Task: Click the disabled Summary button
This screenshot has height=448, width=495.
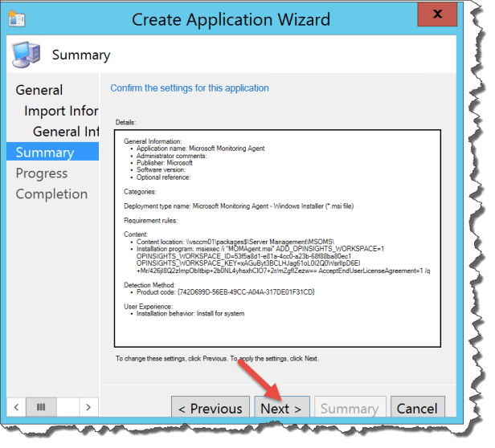Action: tap(350, 407)
